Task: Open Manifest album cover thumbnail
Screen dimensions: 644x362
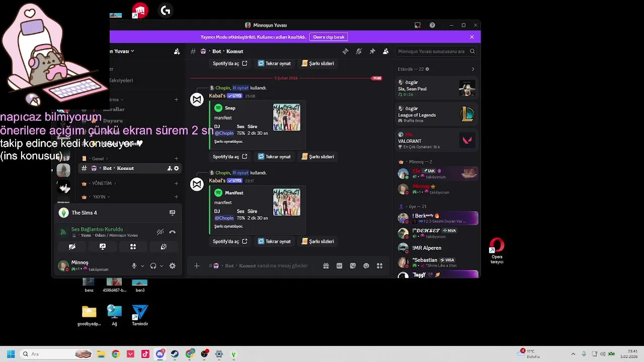Action: click(287, 202)
